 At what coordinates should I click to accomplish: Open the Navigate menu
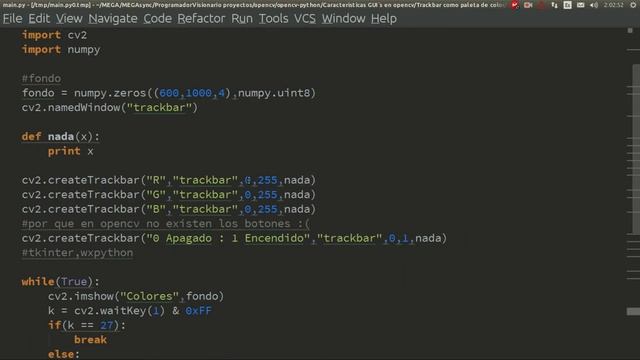pos(113,19)
